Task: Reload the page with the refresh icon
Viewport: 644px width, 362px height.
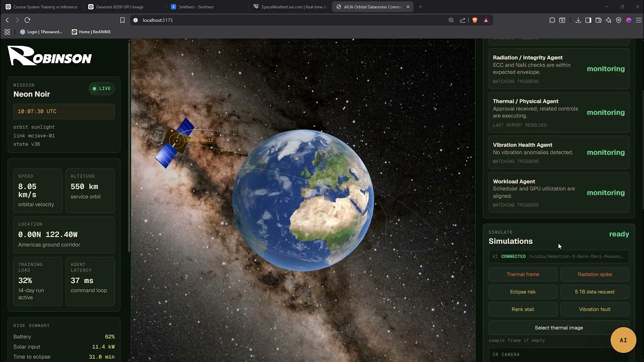Action: coord(27,20)
